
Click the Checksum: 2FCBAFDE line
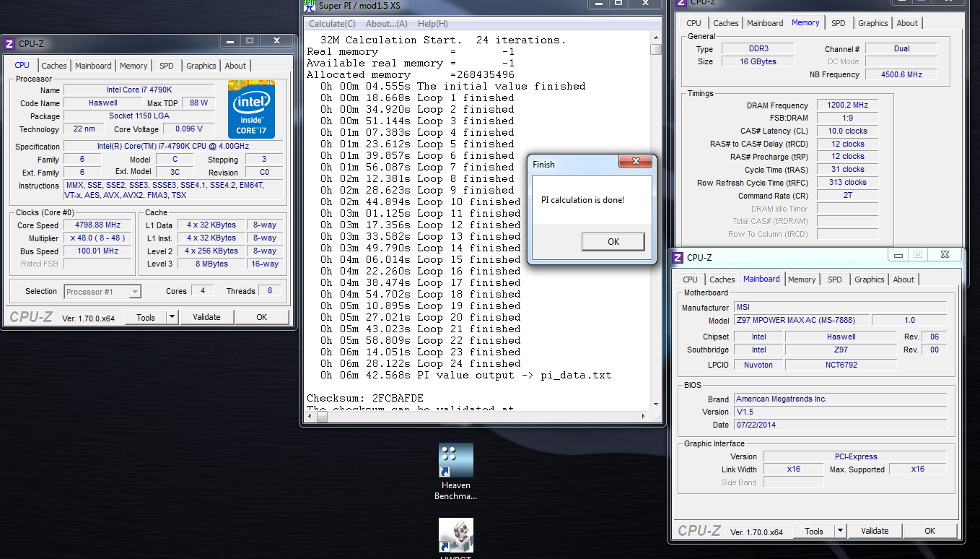coord(365,398)
